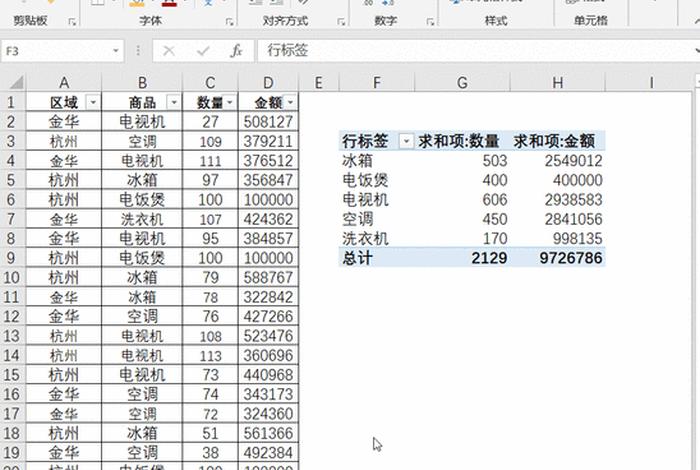Select pivot value 606 for 电视机
Screen dimensions: 700x470
coord(462,200)
